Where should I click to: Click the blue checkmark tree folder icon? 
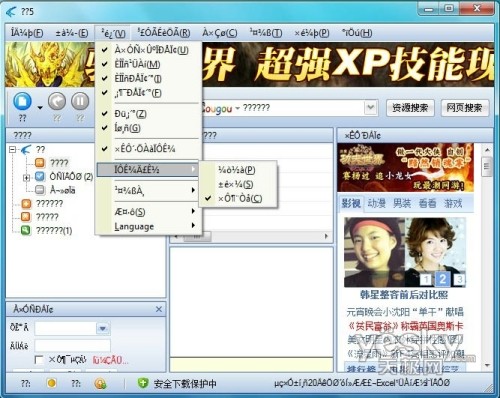[x=40, y=176]
